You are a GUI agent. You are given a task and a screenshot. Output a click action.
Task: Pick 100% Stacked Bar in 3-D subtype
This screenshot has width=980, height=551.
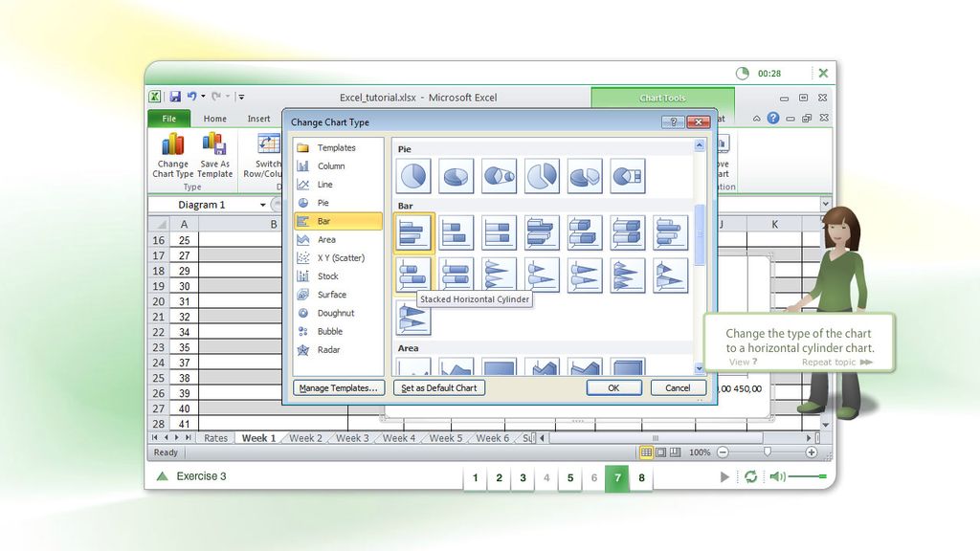coord(628,232)
